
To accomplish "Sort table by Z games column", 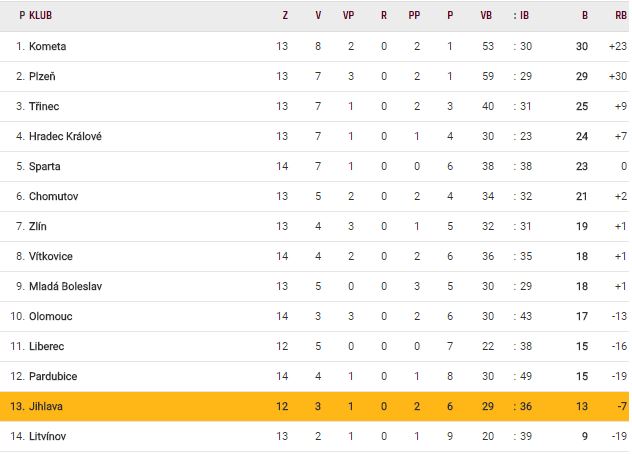I will [x=285, y=15].
